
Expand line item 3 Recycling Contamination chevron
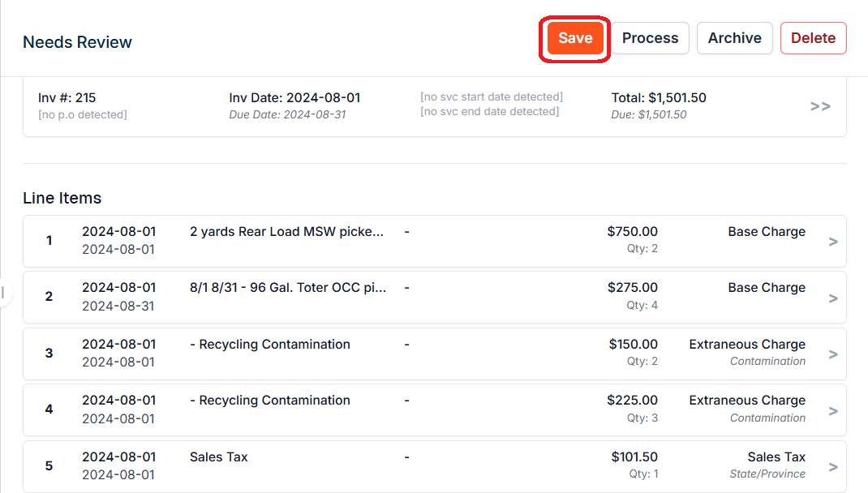(832, 354)
